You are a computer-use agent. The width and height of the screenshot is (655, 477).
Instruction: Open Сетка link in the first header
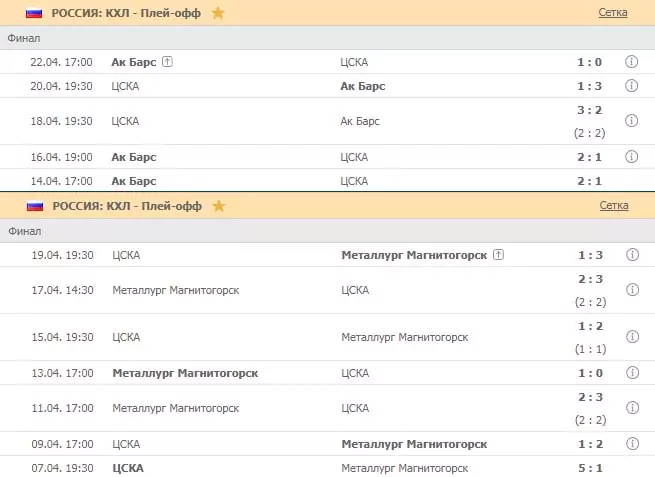pos(613,13)
